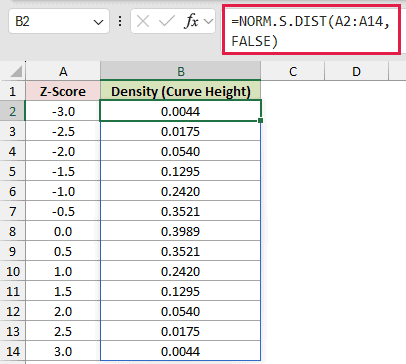Select empty cell C1
406x364 pixels.
click(293, 91)
